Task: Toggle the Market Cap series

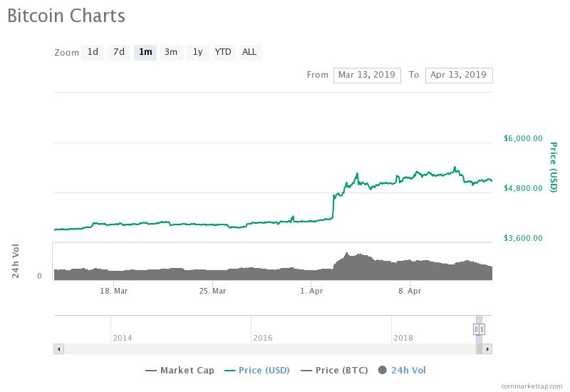Action: [182, 370]
